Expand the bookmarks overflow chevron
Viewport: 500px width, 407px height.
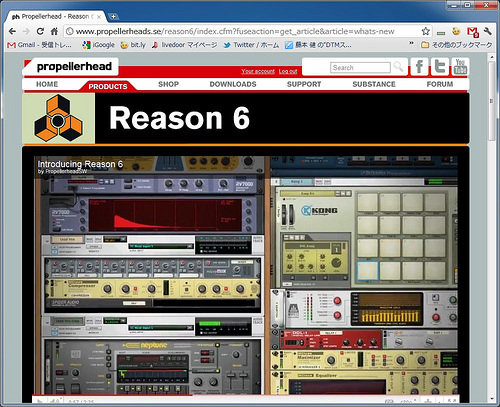(411, 43)
